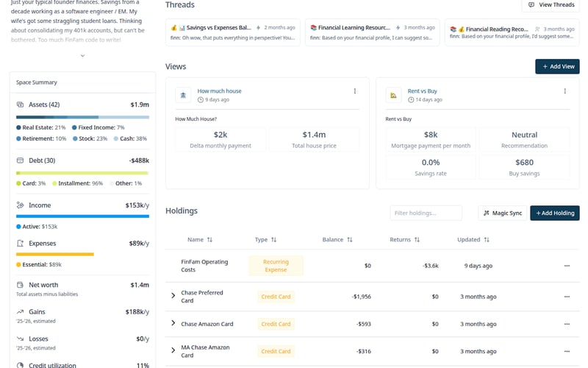Image resolution: width=588 pixels, height=368 pixels.
Task: Open Financial Learning Resourc... thread card
Action: coord(373,32)
